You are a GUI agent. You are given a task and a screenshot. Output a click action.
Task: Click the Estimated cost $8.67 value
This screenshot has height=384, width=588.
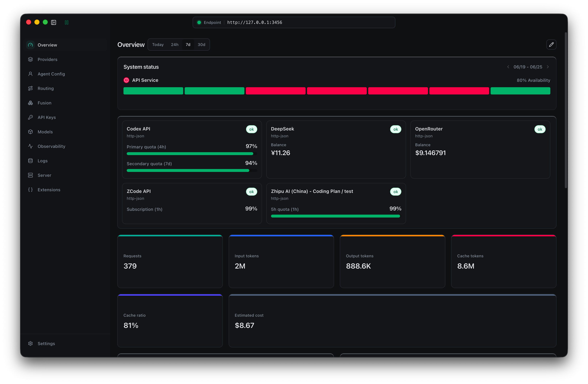pyautogui.click(x=244, y=325)
